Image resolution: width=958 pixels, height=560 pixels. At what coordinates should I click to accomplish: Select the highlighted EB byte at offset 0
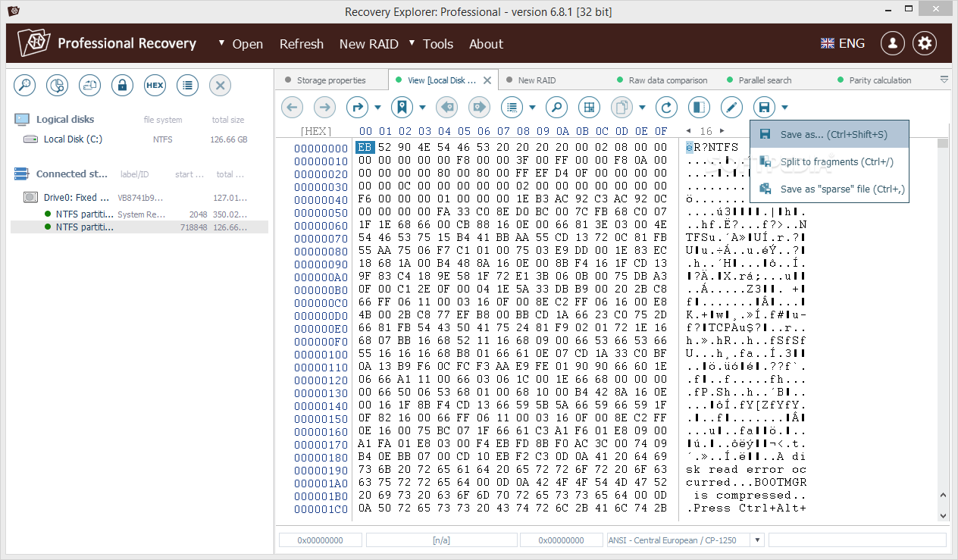(x=365, y=148)
